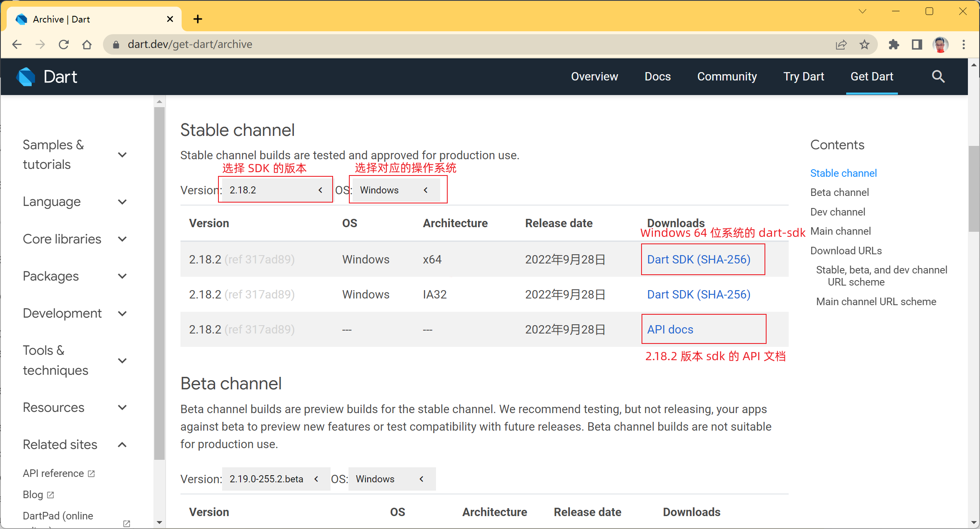Jump to Download URLs in Contents

pyautogui.click(x=846, y=251)
